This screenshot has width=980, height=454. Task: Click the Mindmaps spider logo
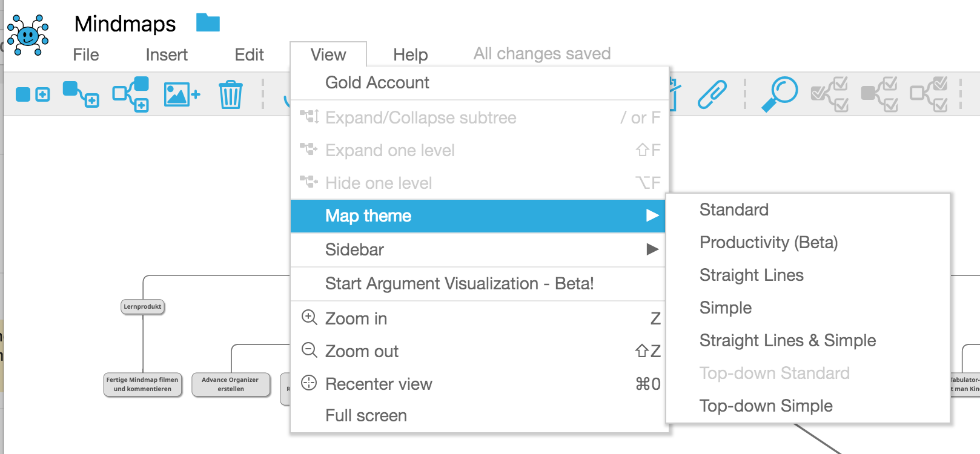(x=28, y=35)
